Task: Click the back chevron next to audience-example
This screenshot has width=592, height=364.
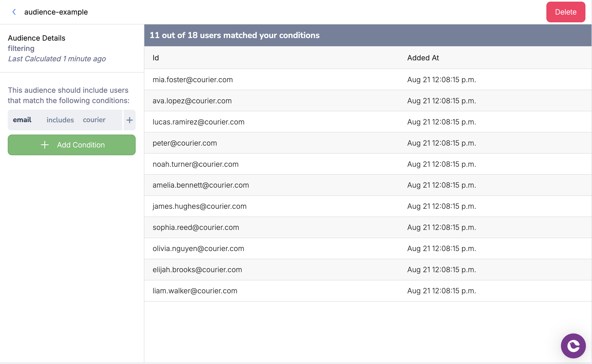Action: pos(14,12)
